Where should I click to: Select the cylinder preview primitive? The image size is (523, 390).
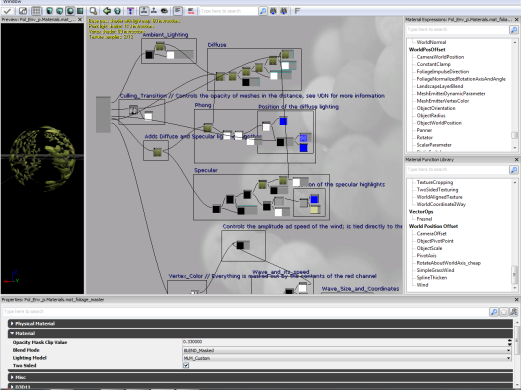pos(49,11)
